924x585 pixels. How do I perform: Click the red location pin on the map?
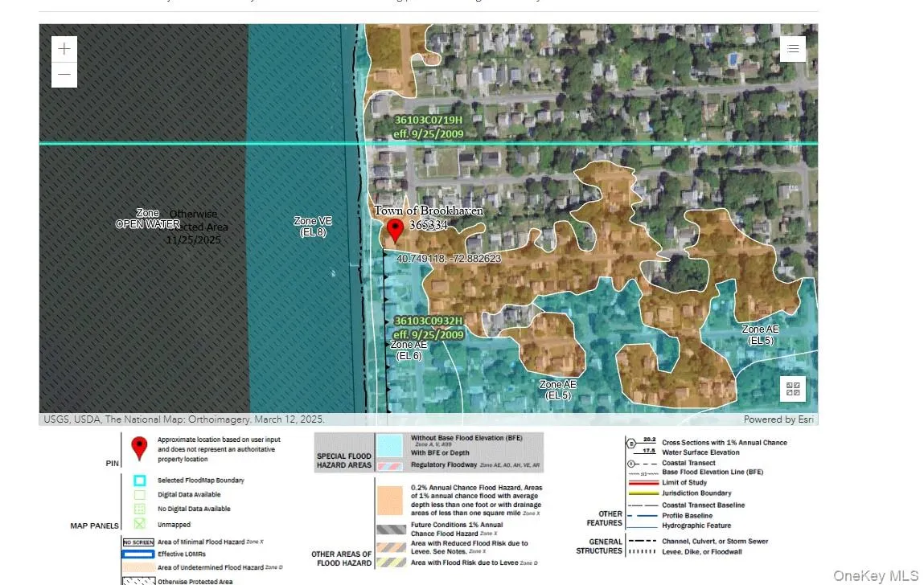pos(395,230)
